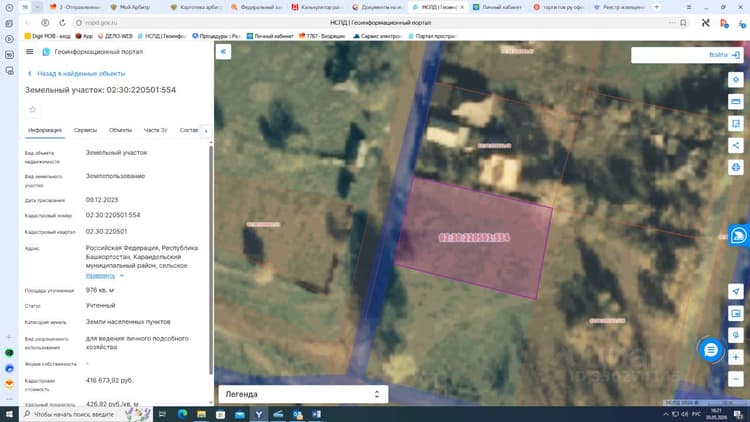Locate my position with the arrow icon
Image resolution: width=750 pixels, height=422 pixels.
point(736,291)
